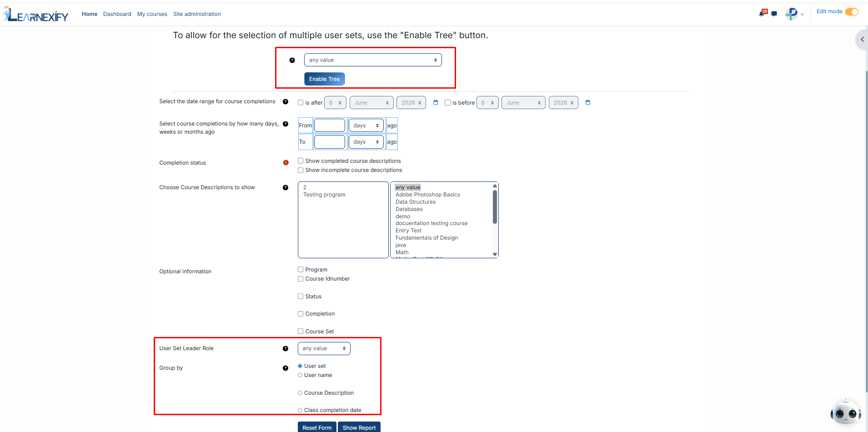This screenshot has height=432, width=868.
Task: Check Show incomplete course descriptions
Action: [301, 170]
